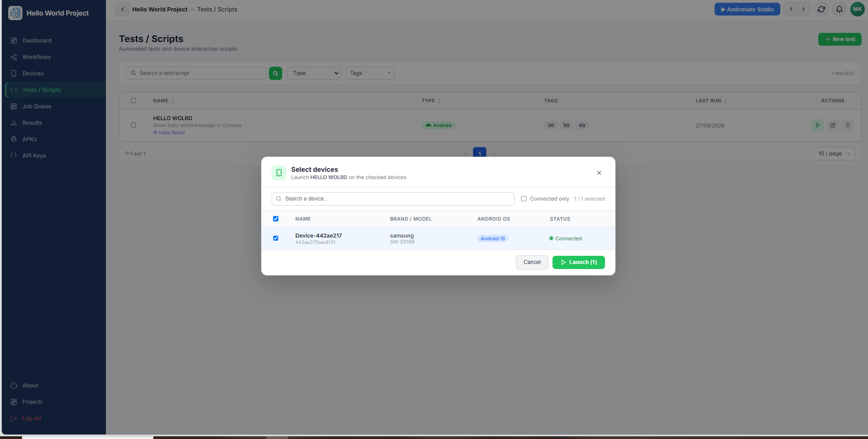The width and height of the screenshot is (868, 439).
Task: Sort the table by LAST RUN column
Action: click(711, 100)
